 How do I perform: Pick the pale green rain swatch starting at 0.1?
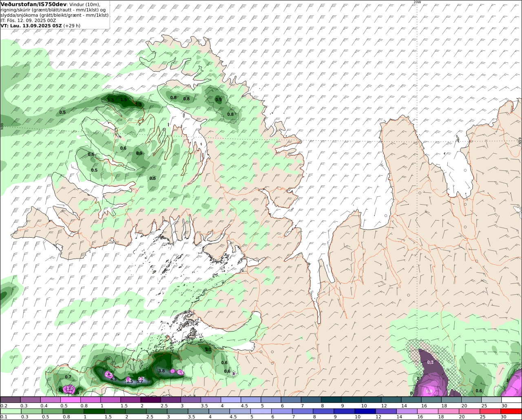coord(10,411)
